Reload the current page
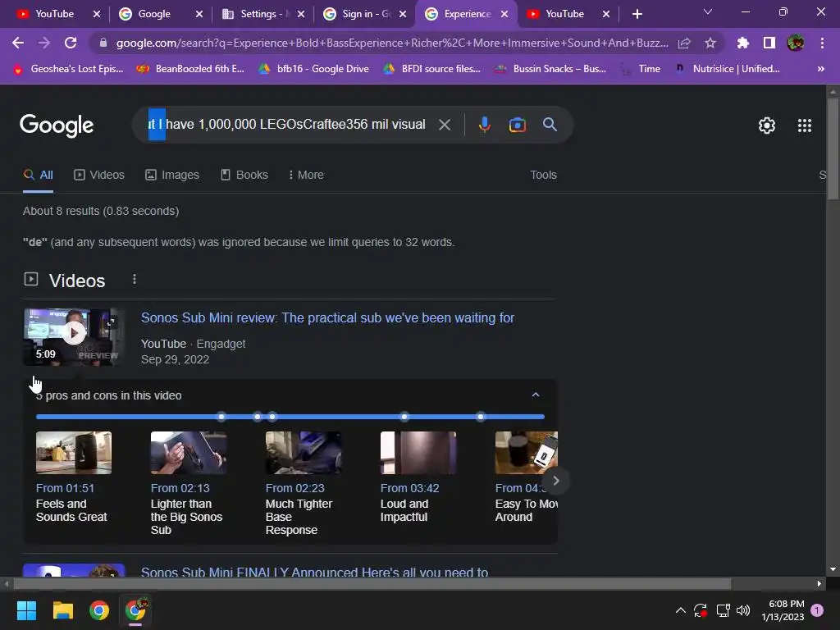The width and height of the screenshot is (840, 630). tap(71, 43)
